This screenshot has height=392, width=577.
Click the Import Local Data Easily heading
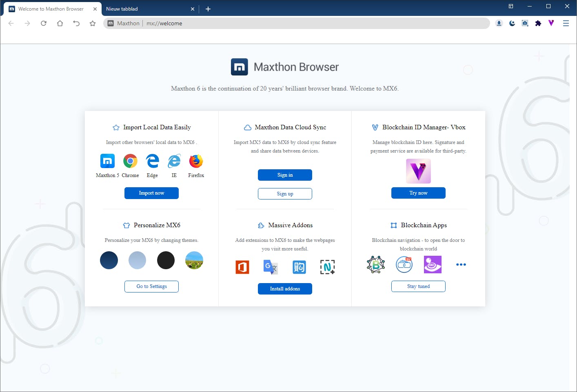[x=157, y=127]
